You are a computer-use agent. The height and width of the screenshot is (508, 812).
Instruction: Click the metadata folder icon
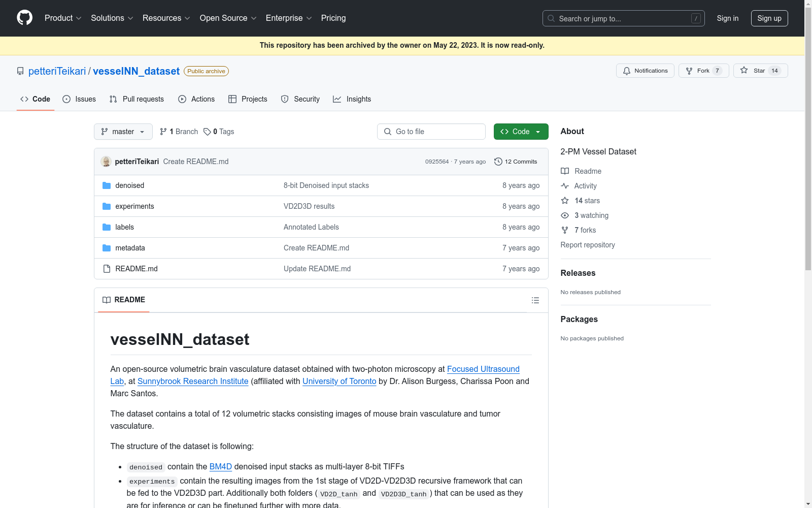[x=107, y=248]
